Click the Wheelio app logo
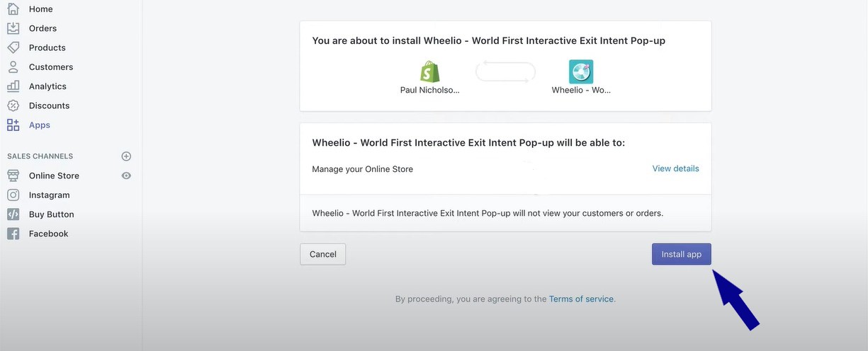868x351 pixels. tap(581, 71)
